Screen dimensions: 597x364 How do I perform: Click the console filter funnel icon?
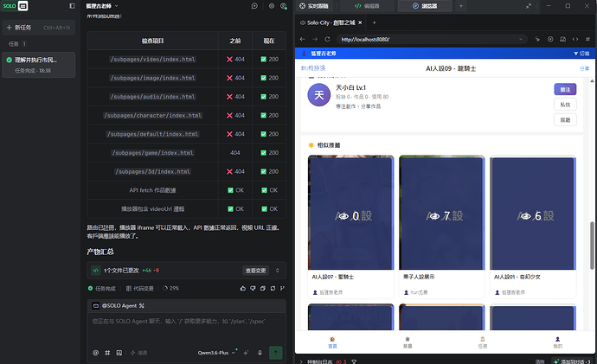coord(354,361)
